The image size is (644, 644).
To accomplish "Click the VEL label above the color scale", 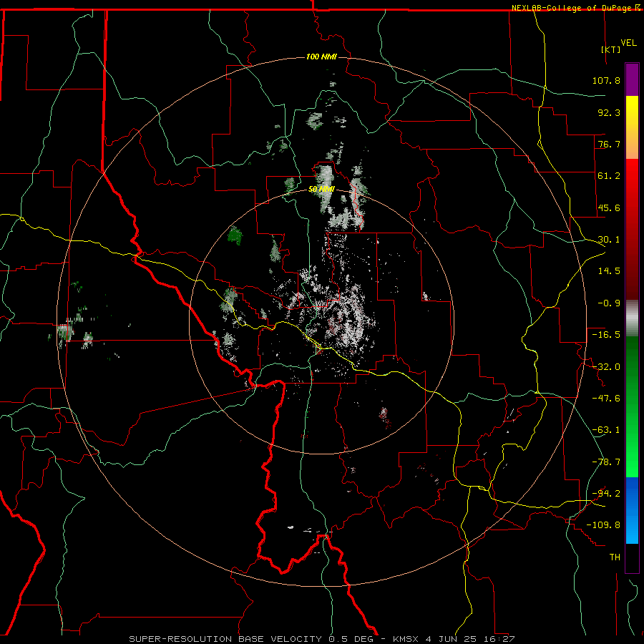I will (628, 43).
